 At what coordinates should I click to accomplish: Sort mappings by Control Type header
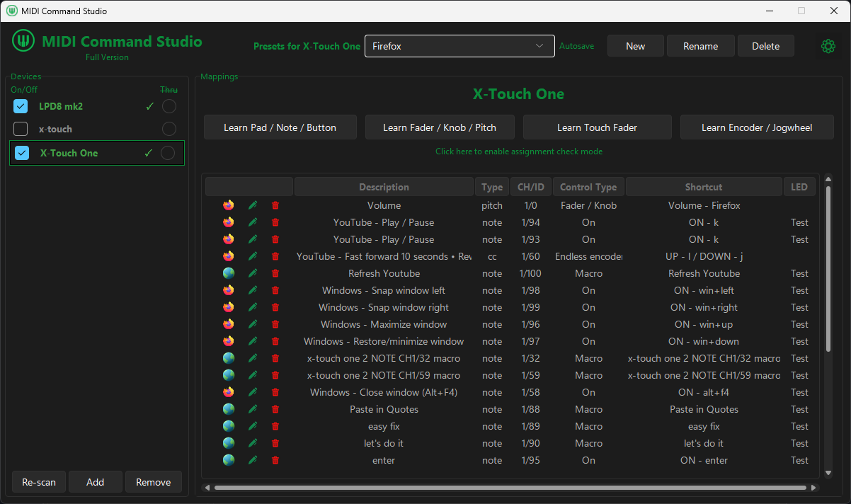click(x=588, y=187)
